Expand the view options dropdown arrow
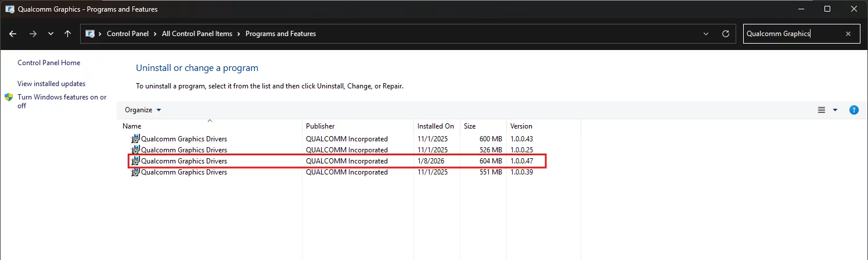The width and height of the screenshot is (868, 260). pyautogui.click(x=835, y=110)
